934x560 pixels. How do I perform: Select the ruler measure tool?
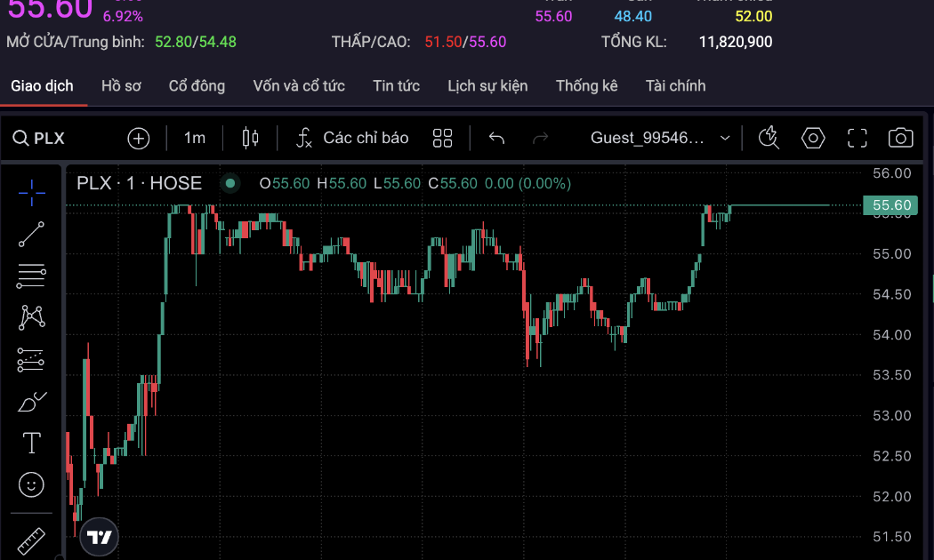(31, 540)
